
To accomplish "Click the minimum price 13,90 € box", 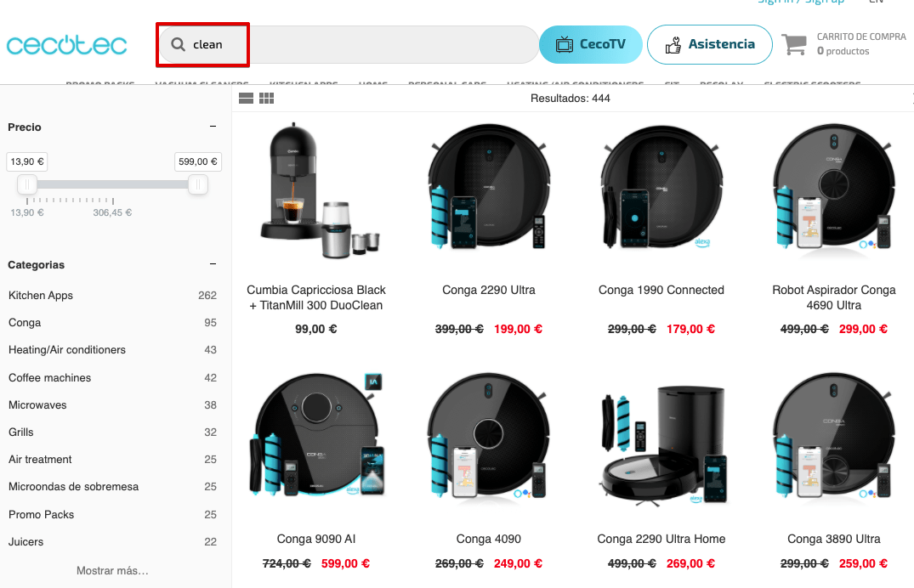I will pos(27,161).
